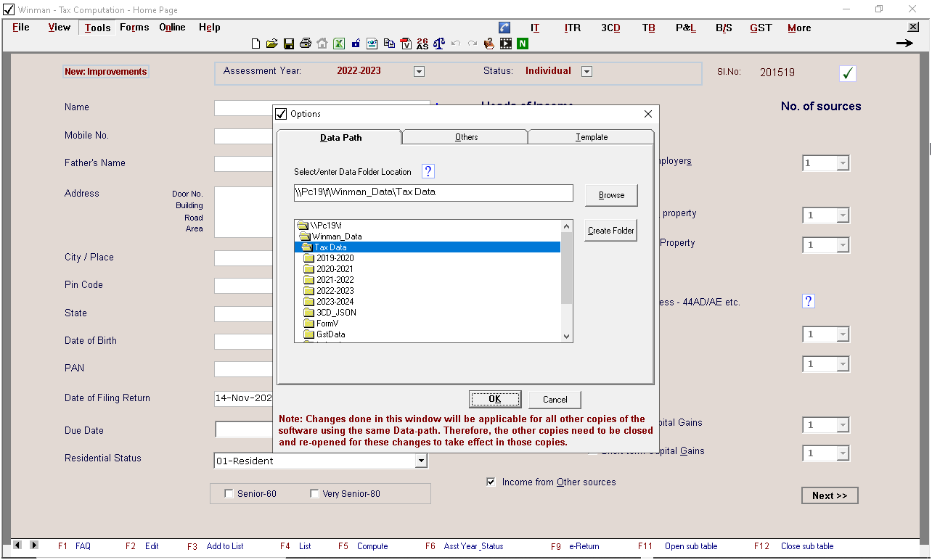Viewport: 932px width, 560px height.
Task: Click the blue help icon beside Data Folder Location
Action: point(428,171)
